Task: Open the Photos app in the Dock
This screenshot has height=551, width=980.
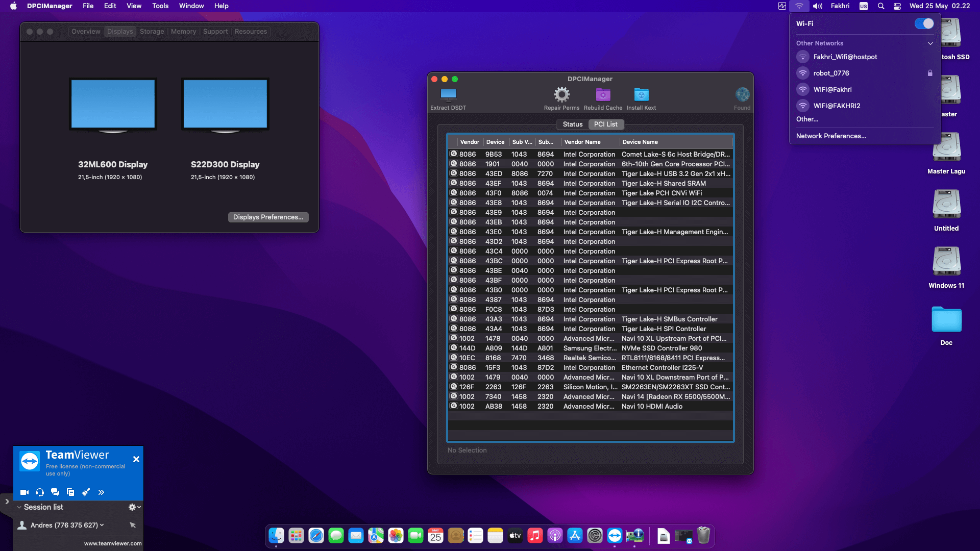Action: pyautogui.click(x=396, y=535)
